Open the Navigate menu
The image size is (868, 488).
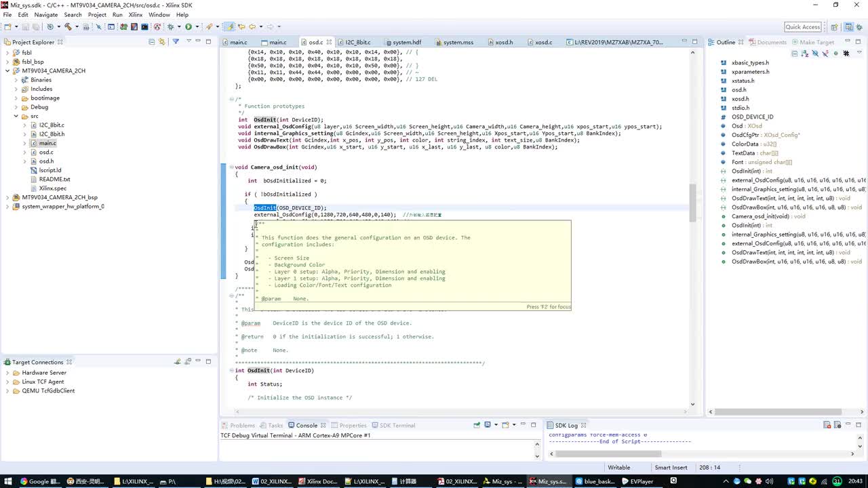click(46, 15)
